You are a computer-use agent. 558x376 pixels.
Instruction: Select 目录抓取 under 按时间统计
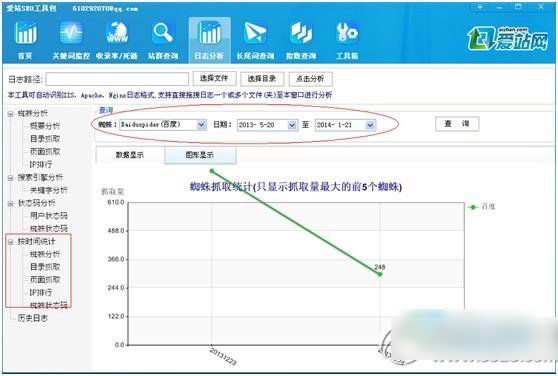tap(45, 267)
